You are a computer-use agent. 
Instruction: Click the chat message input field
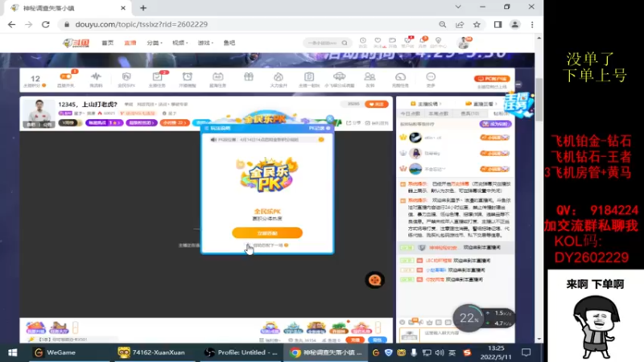[466, 334]
